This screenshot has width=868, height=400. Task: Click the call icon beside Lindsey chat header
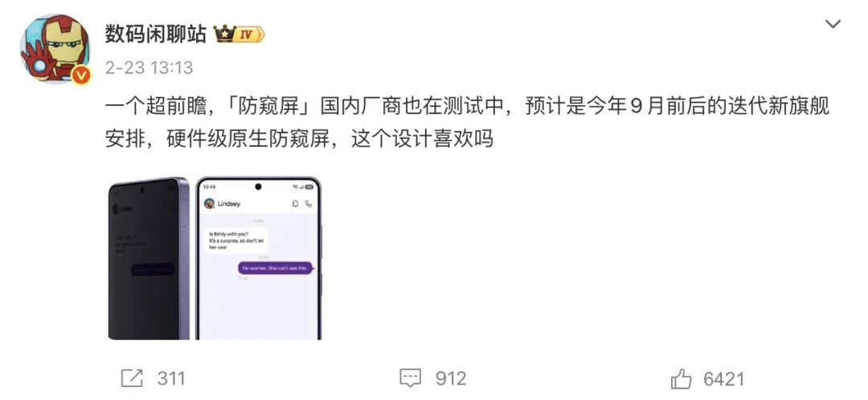tap(309, 203)
